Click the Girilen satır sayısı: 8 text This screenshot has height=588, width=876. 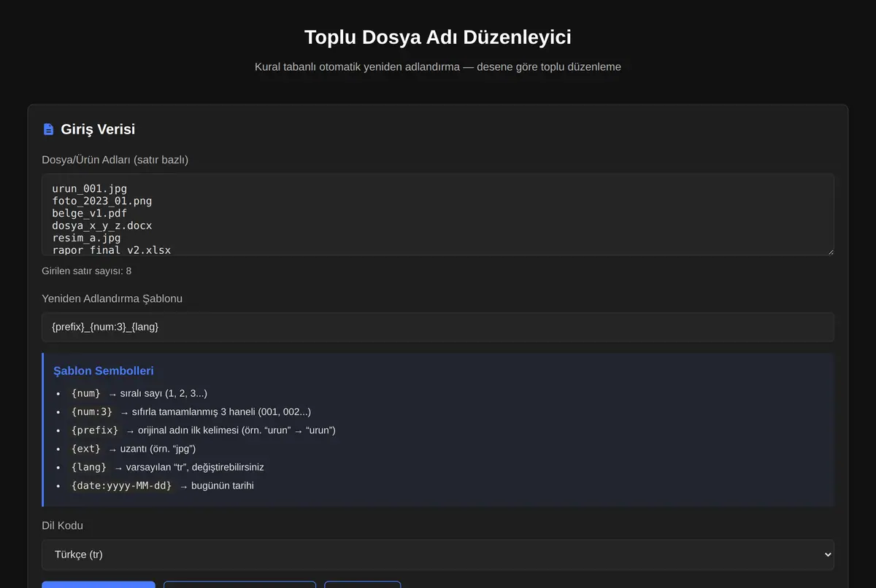tap(87, 271)
